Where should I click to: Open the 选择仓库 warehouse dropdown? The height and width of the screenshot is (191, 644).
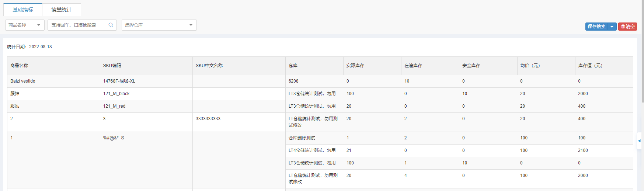pos(159,25)
